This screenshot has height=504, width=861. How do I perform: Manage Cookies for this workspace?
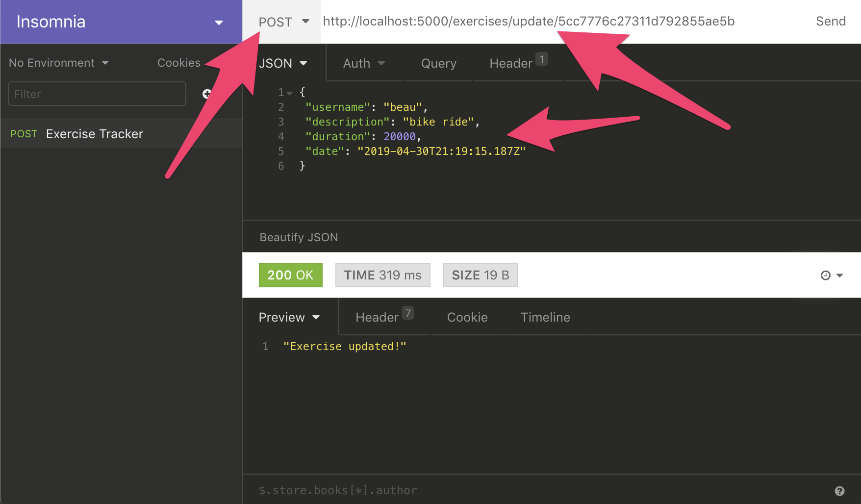click(x=178, y=62)
